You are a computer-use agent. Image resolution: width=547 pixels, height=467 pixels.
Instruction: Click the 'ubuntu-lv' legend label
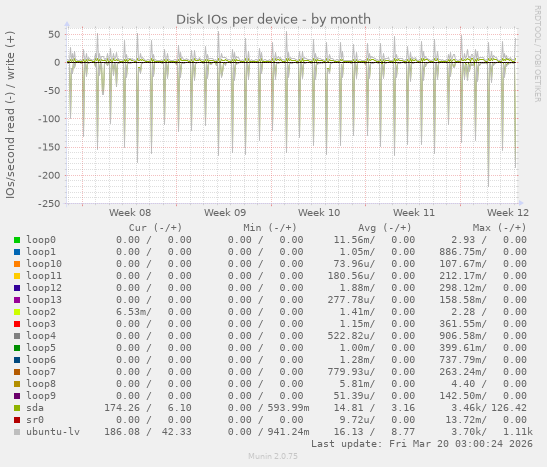(x=53, y=432)
